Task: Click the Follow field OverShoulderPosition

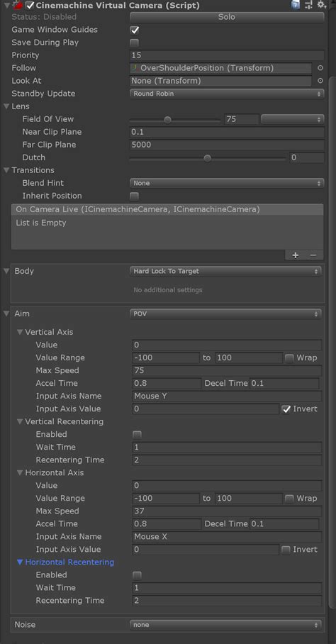Action: [220, 68]
